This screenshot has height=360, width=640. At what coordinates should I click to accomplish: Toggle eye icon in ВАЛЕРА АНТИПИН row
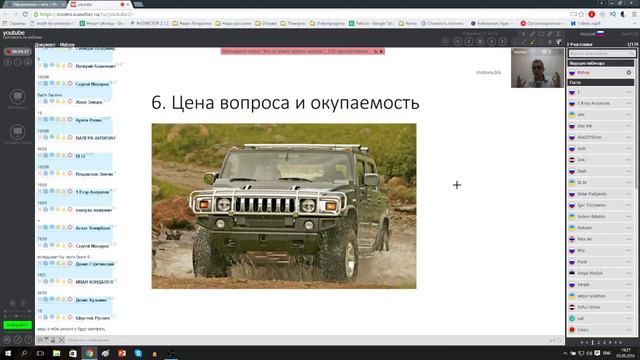click(52, 137)
